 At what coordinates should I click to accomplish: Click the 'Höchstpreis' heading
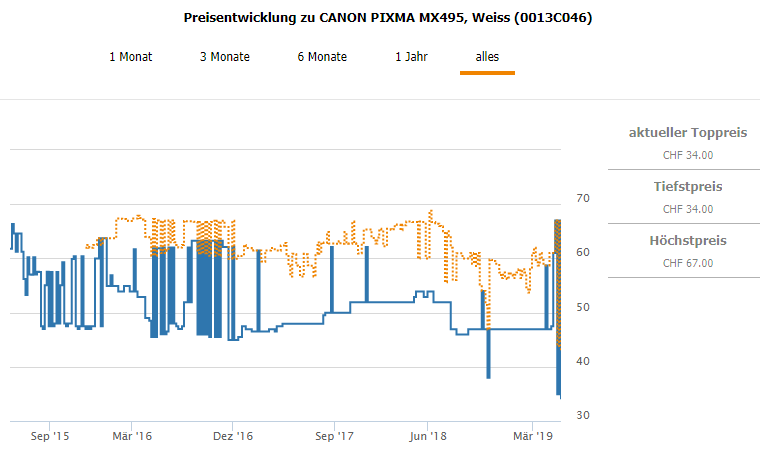(x=688, y=241)
